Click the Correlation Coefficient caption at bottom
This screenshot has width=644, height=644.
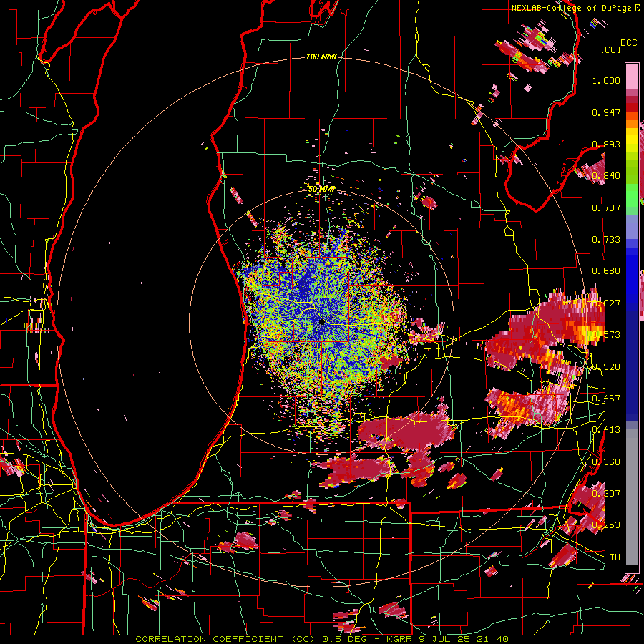321,639
